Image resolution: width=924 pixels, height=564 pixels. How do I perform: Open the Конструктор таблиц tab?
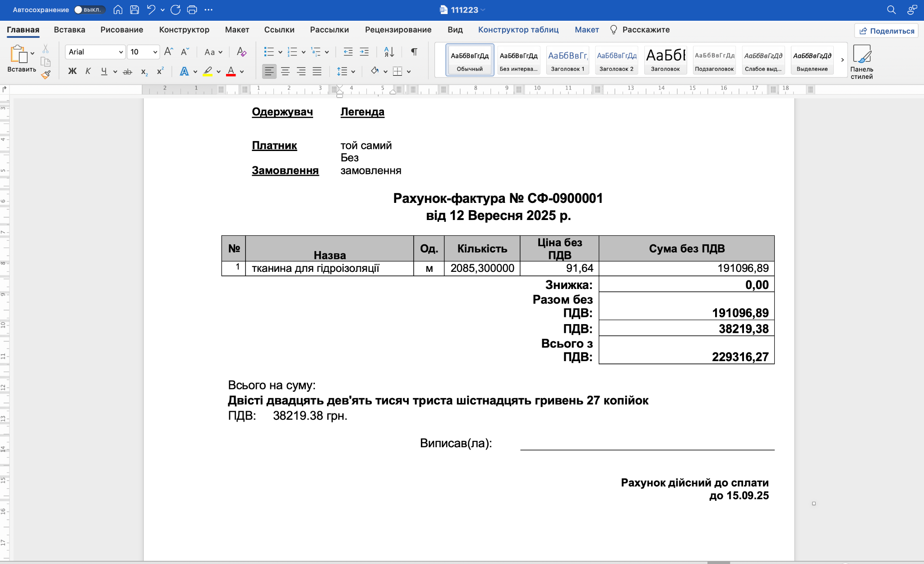pos(518,30)
